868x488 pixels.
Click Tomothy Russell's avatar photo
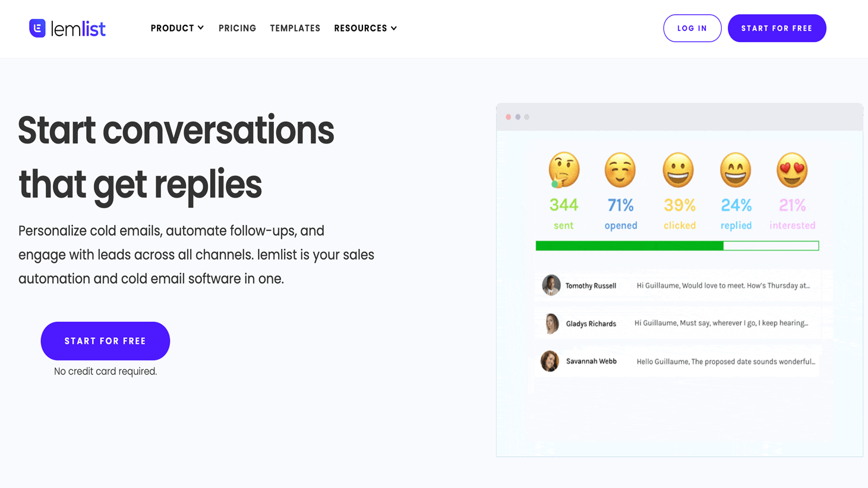pyautogui.click(x=551, y=285)
